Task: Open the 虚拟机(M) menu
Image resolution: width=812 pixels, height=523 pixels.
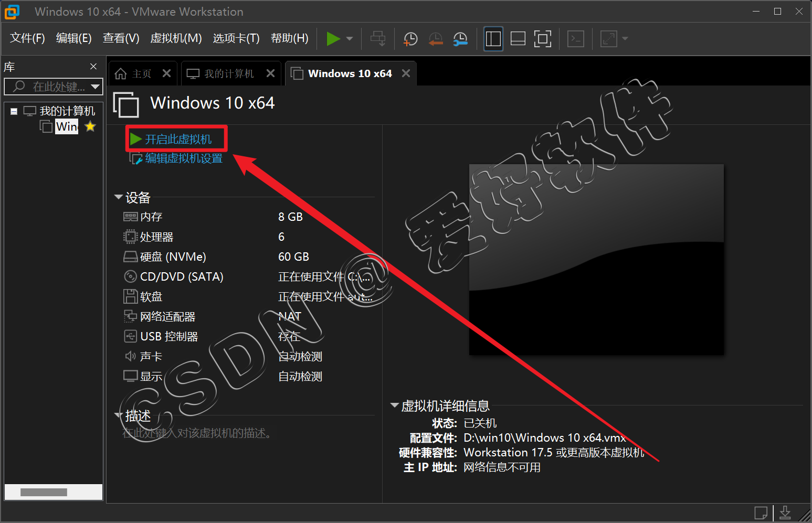Action: coord(176,38)
